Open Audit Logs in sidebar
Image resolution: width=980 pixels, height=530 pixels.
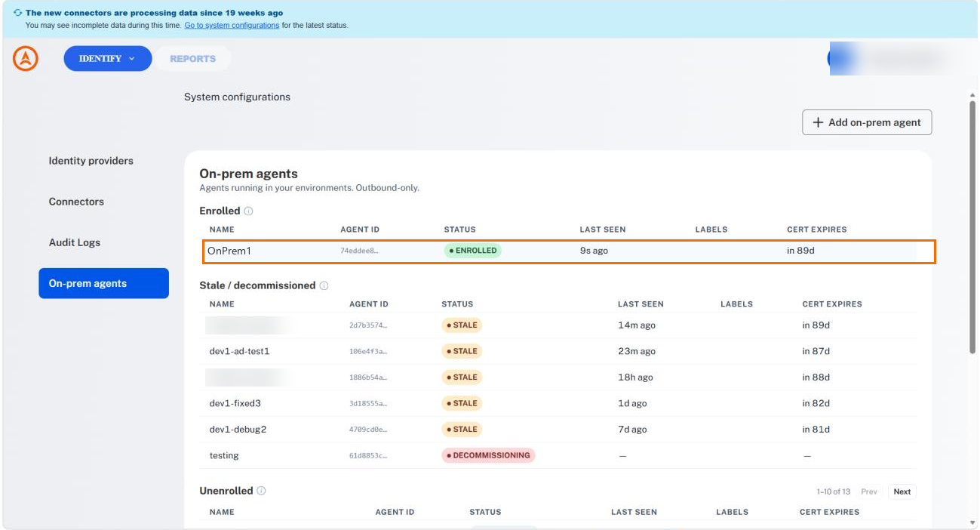(75, 242)
